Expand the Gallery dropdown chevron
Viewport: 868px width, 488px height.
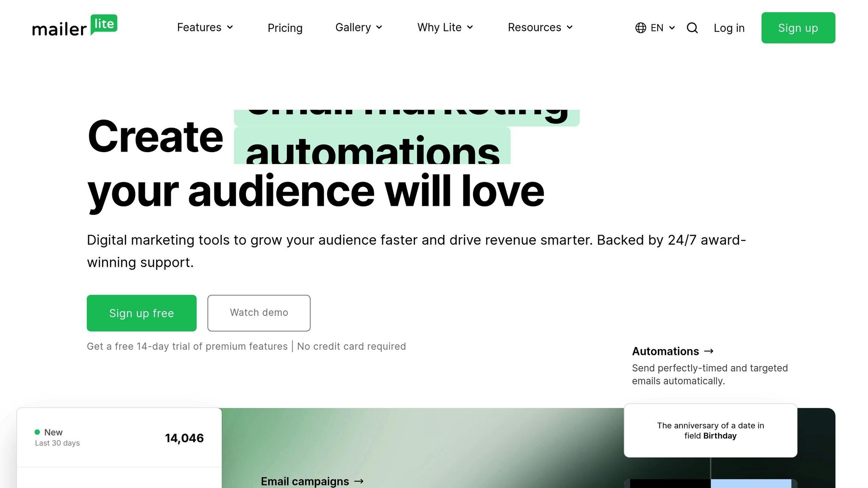click(x=379, y=28)
